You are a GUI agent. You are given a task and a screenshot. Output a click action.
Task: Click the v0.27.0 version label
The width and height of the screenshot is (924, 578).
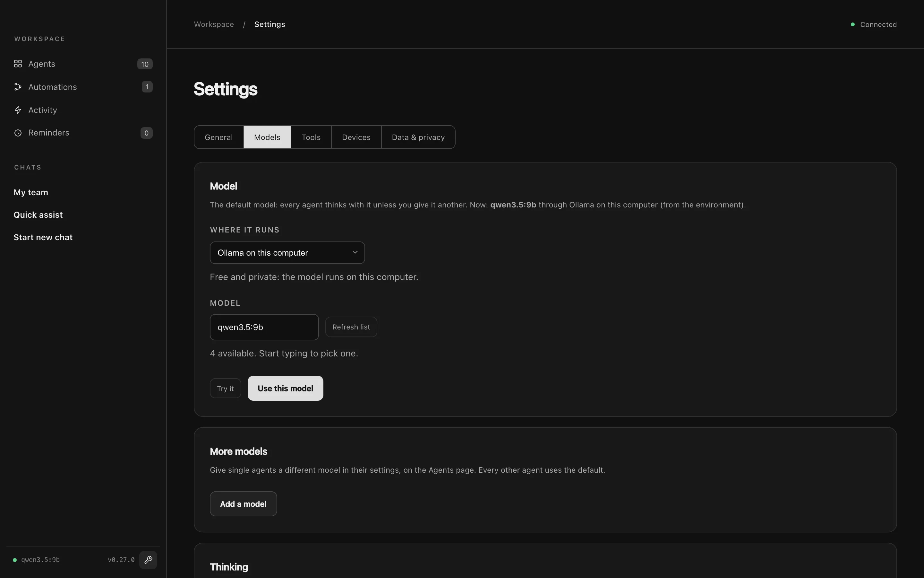tap(121, 560)
